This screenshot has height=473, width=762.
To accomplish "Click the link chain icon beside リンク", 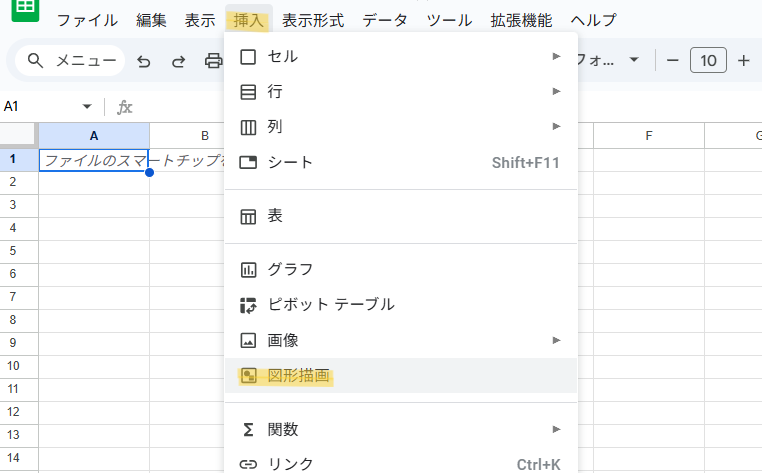I will tap(248, 465).
